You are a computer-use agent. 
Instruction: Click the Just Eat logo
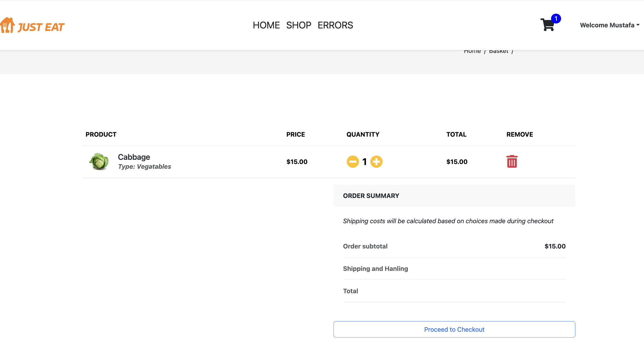(x=33, y=26)
